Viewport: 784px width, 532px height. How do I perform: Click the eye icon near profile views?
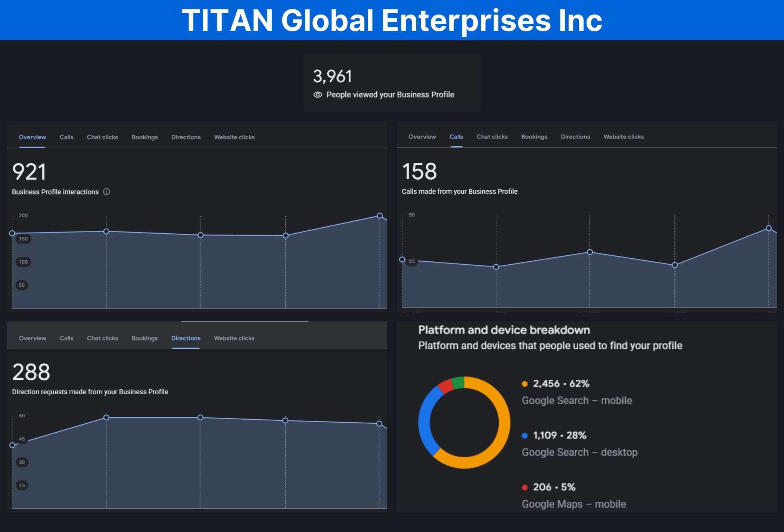coord(318,95)
